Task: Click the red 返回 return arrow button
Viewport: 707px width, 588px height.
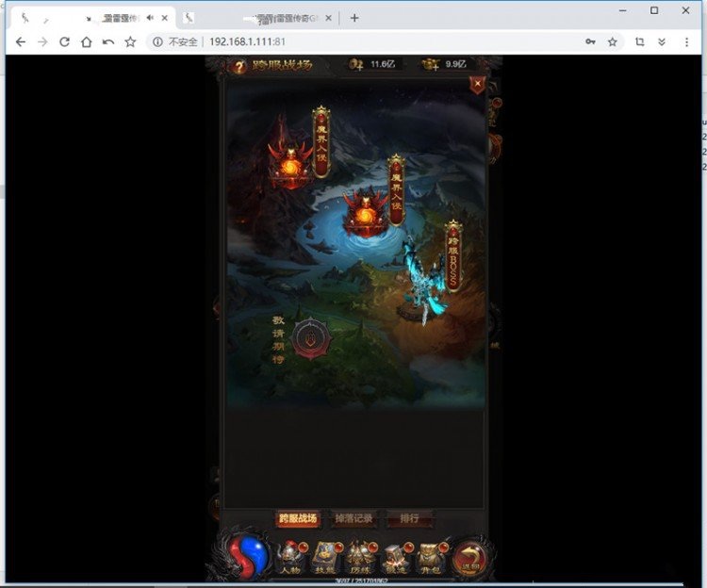Action: pyautogui.click(x=469, y=557)
